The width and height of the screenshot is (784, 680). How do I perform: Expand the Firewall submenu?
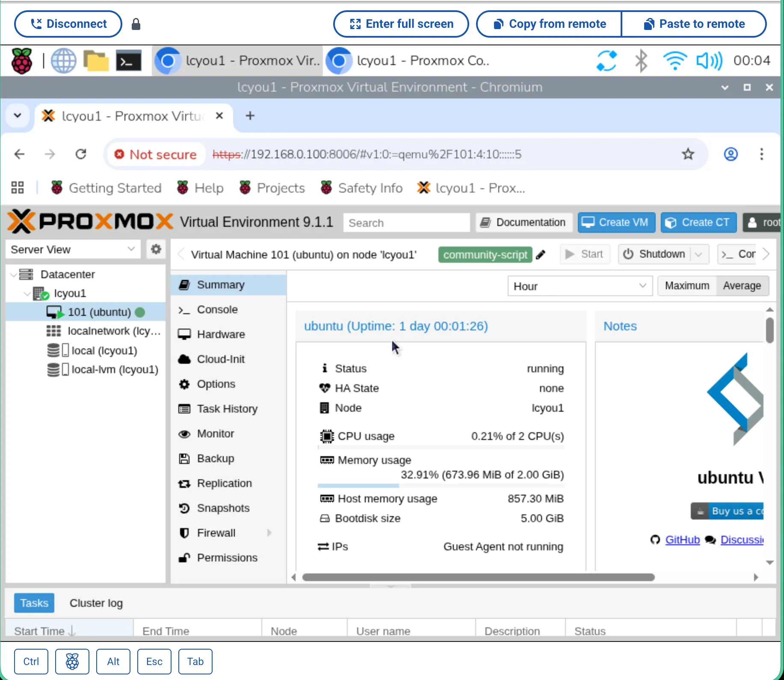click(269, 533)
